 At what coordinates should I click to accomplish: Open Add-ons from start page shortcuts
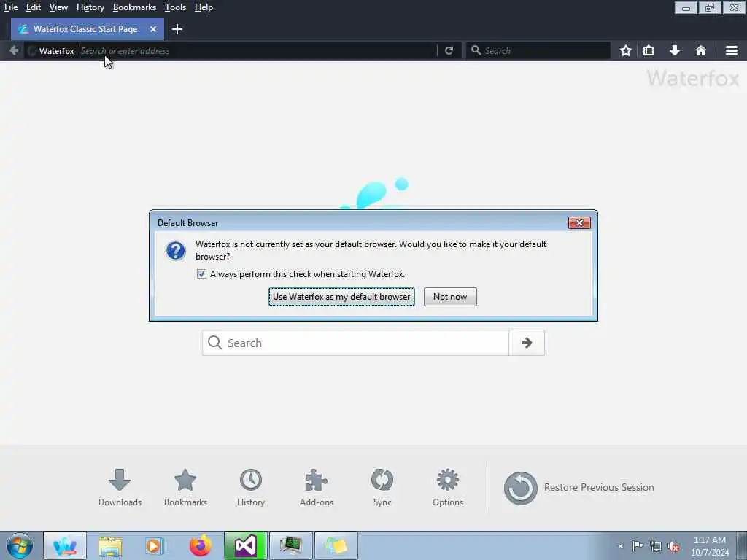coord(317,488)
